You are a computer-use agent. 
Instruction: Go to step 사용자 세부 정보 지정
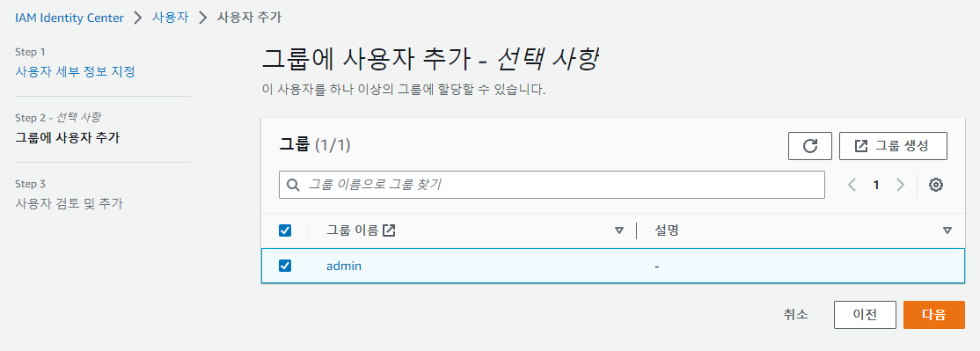(x=75, y=71)
